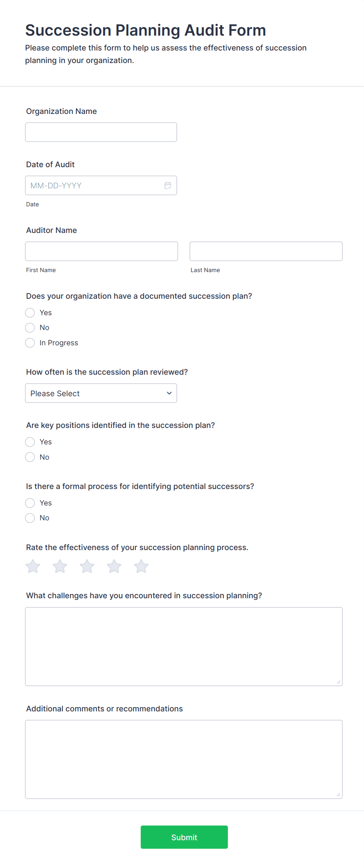Viewport: 364px width, 868px height.
Task: Select 'No' for key positions identified
Action: (x=30, y=457)
